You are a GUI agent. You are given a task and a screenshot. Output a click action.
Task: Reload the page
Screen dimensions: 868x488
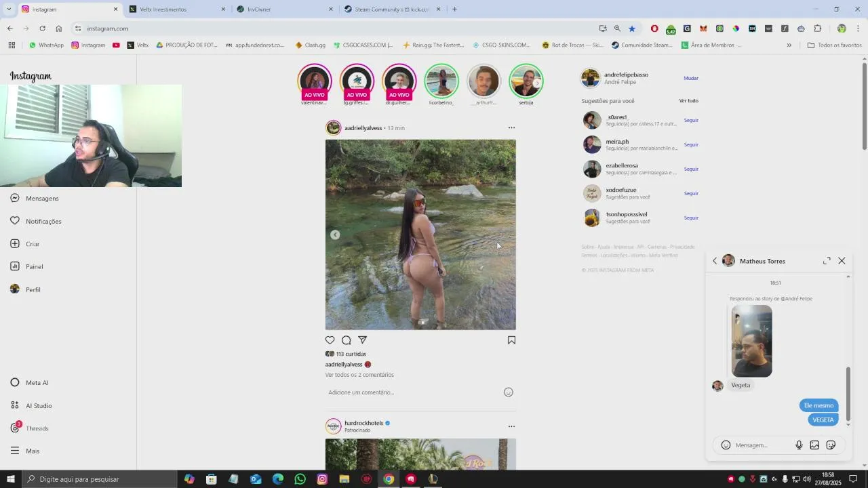42,28
